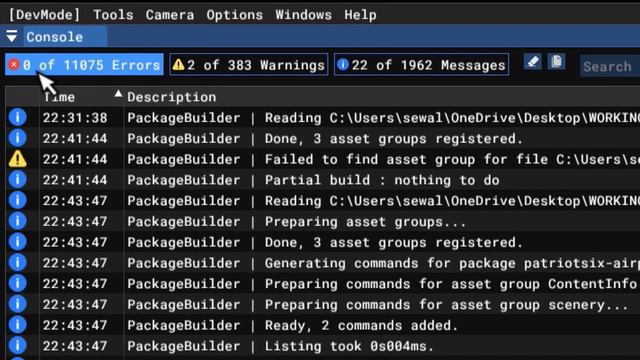
Task: Click warning icon of 'Failed to find' row
Action: point(18,159)
